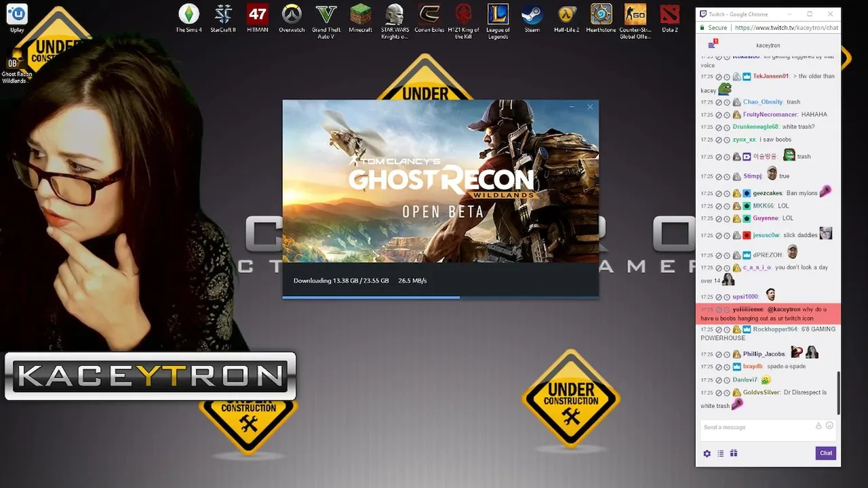Screen dimensions: 868x488
Task: Click the "slick daddies" chat message
Action: [x=800, y=235]
